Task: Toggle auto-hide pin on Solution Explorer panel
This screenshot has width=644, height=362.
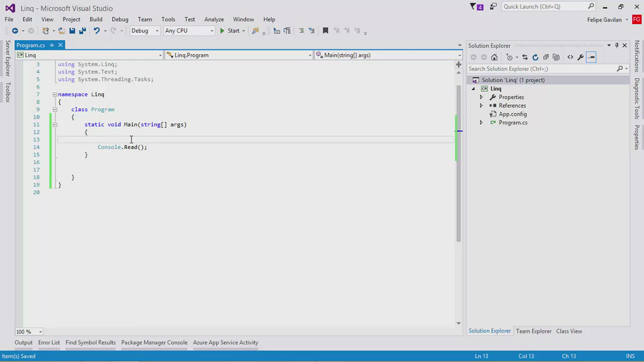Action: [617, 45]
